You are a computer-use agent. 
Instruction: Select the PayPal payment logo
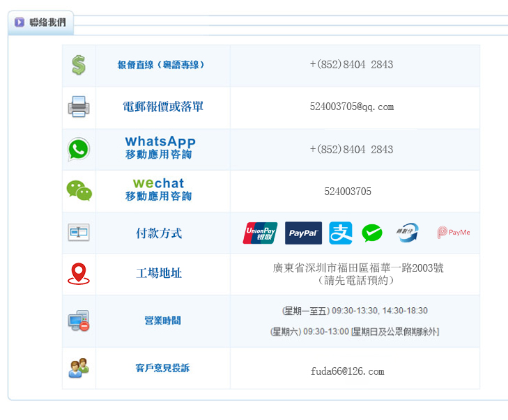[x=304, y=233]
